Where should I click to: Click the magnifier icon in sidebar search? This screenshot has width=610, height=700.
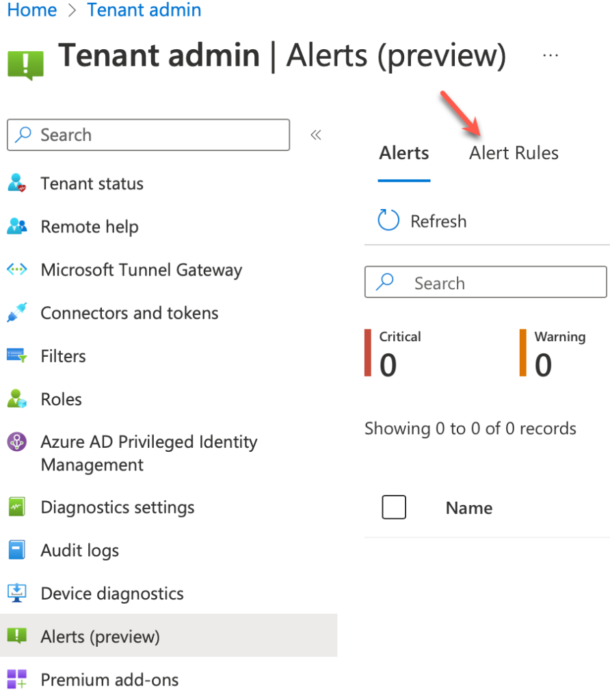click(23, 135)
